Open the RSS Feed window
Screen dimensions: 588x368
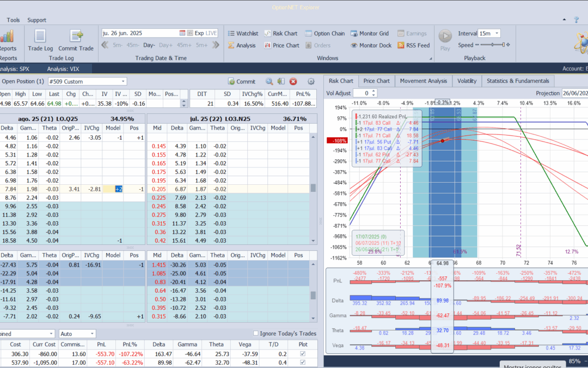(413, 45)
